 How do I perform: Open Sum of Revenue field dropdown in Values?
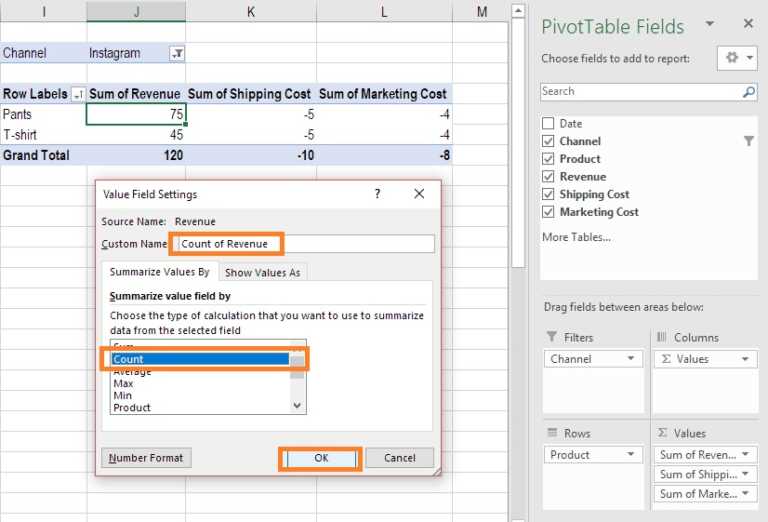tap(745, 454)
